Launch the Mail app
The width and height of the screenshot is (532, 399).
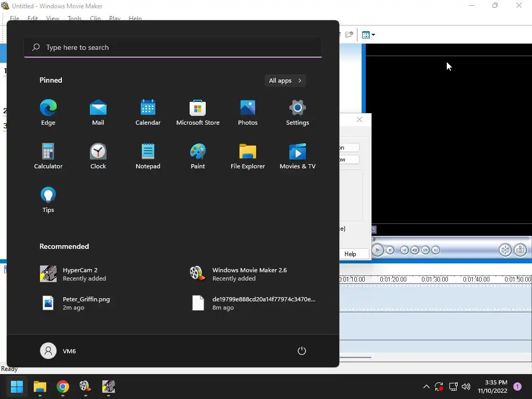pyautogui.click(x=98, y=113)
